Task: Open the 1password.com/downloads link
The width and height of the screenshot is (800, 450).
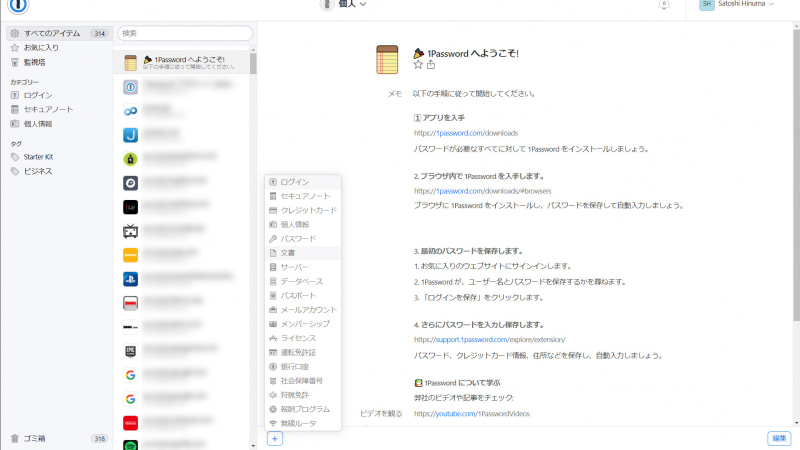Action: [x=466, y=133]
